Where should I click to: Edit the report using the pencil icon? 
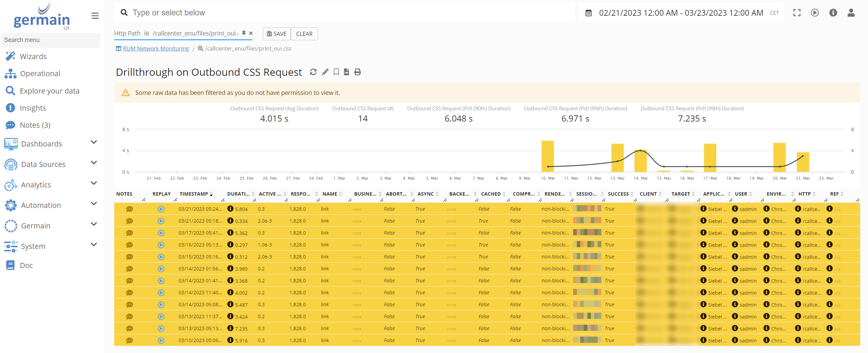click(325, 72)
